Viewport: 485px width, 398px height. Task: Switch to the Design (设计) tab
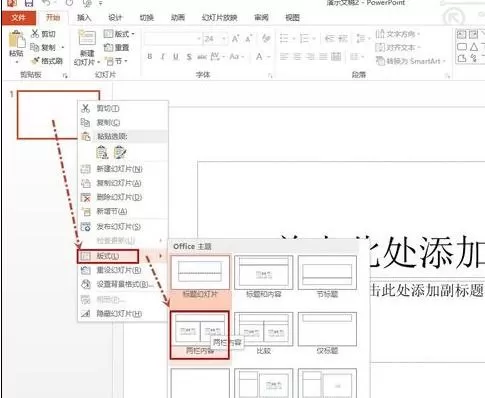(x=115, y=18)
